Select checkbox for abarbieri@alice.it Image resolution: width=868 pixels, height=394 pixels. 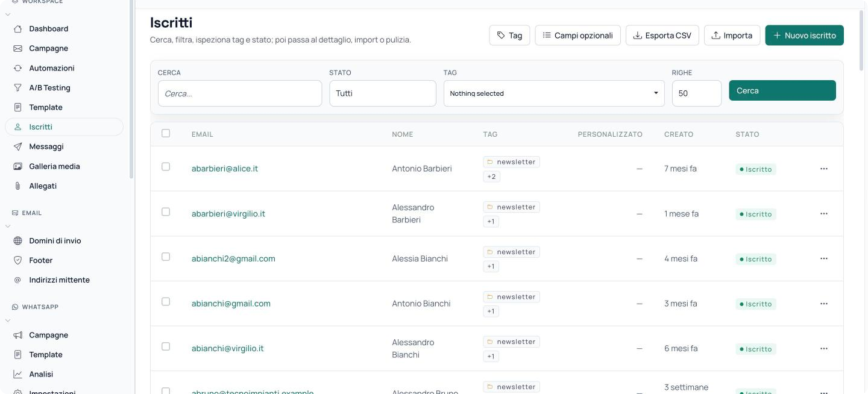point(166,167)
